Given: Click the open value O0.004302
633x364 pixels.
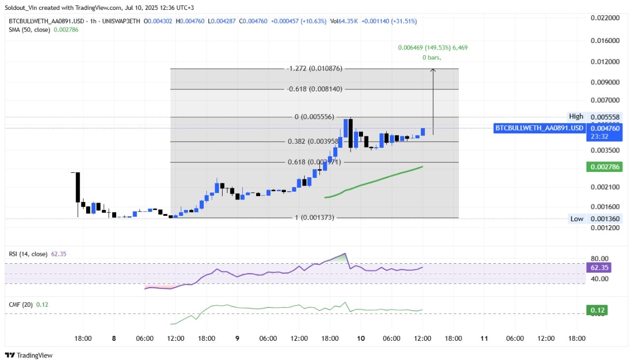Looking at the screenshot, I should (157, 21).
